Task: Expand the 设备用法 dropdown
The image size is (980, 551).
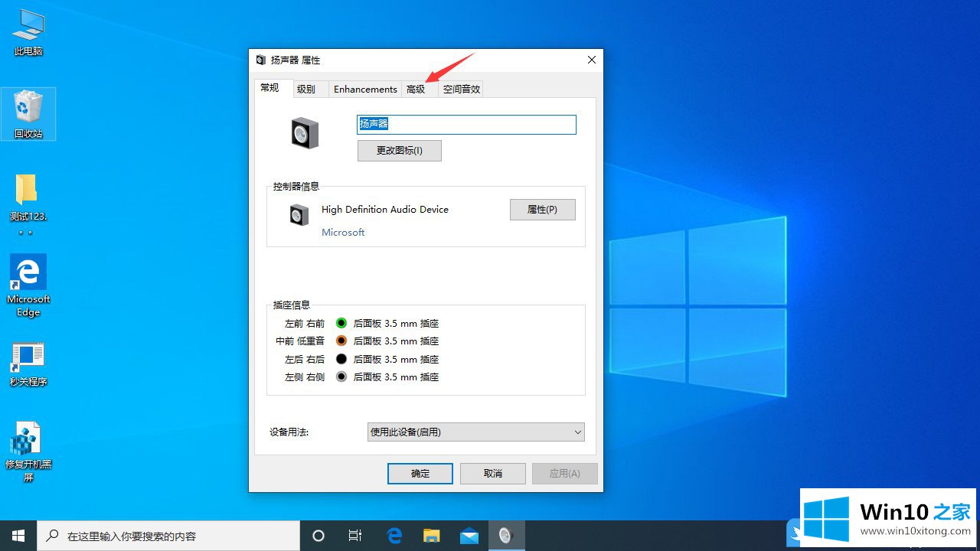Action: tap(476, 432)
